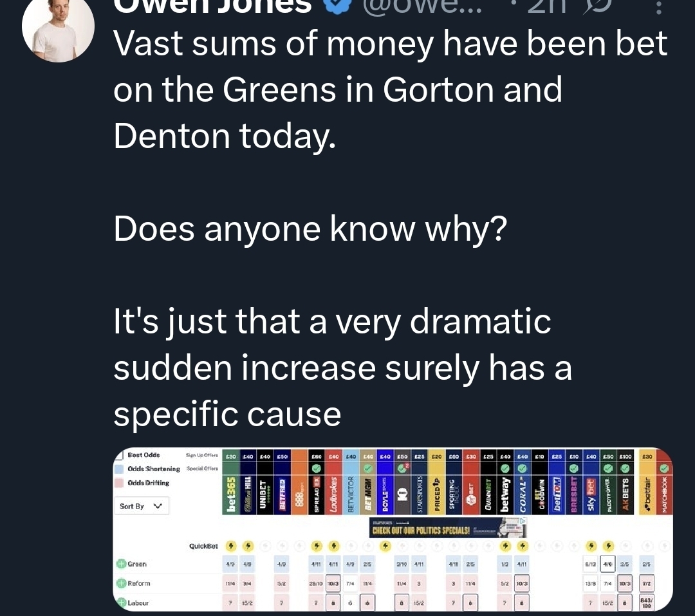
Task: Toggle the Best Odds checkbox
Action: point(119,455)
